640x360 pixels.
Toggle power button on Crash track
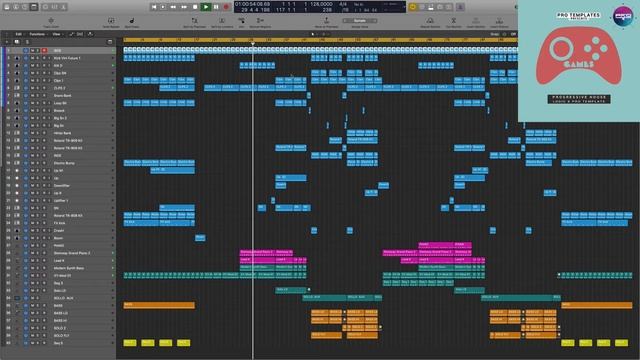26,231
